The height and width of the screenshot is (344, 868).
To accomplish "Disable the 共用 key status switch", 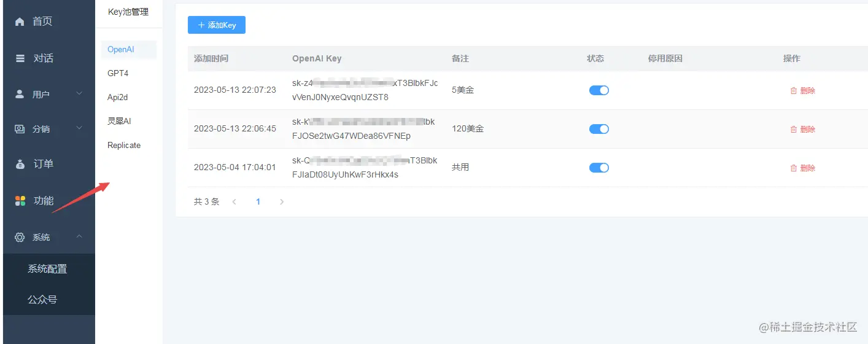I will coord(599,168).
